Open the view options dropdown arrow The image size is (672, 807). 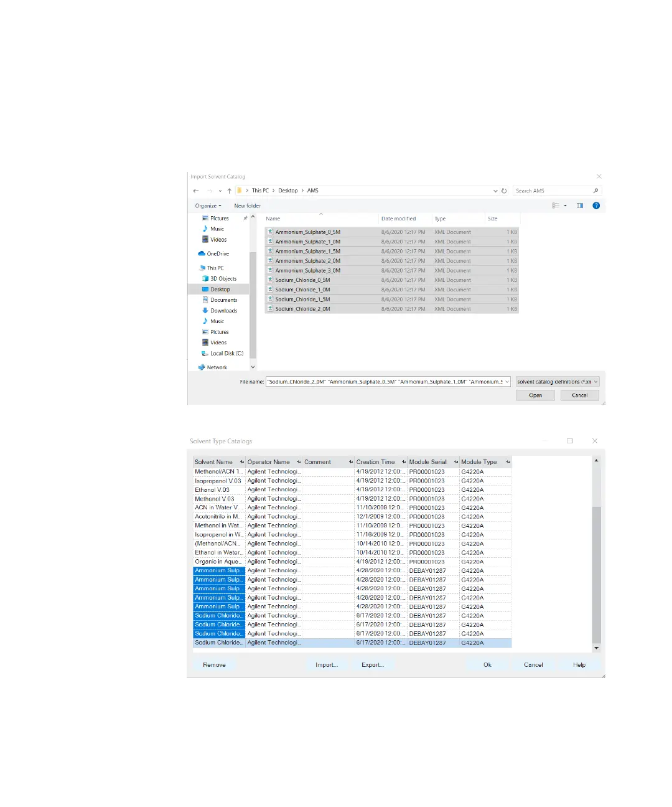tap(565, 205)
